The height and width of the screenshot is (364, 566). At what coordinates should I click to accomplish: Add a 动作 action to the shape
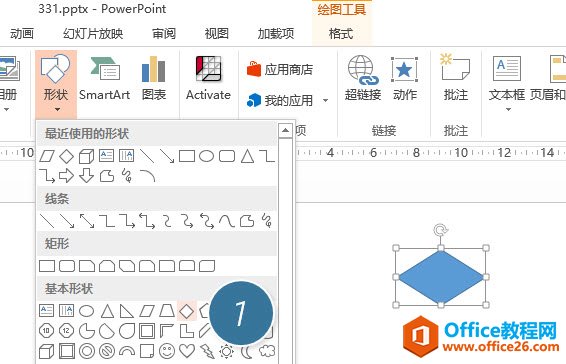click(405, 78)
